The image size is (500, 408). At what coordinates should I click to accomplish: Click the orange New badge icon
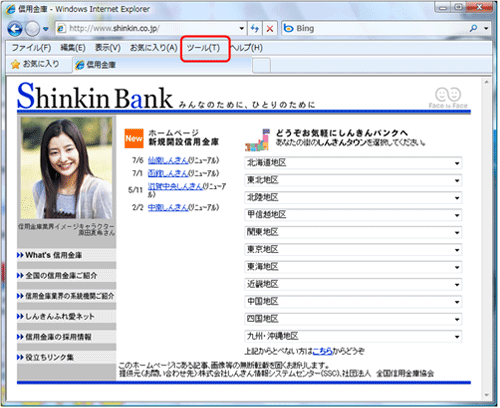click(134, 138)
